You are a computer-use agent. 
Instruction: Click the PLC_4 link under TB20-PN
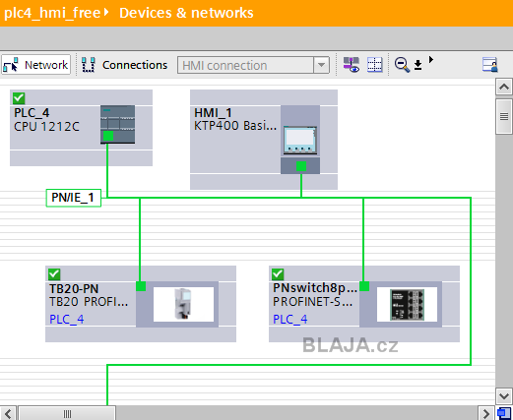[67, 319]
